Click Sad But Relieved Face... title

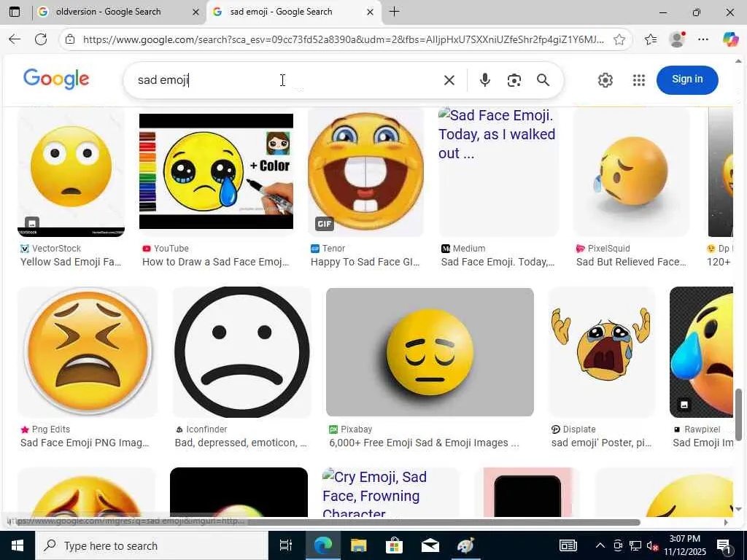click(x=631, y=262)
